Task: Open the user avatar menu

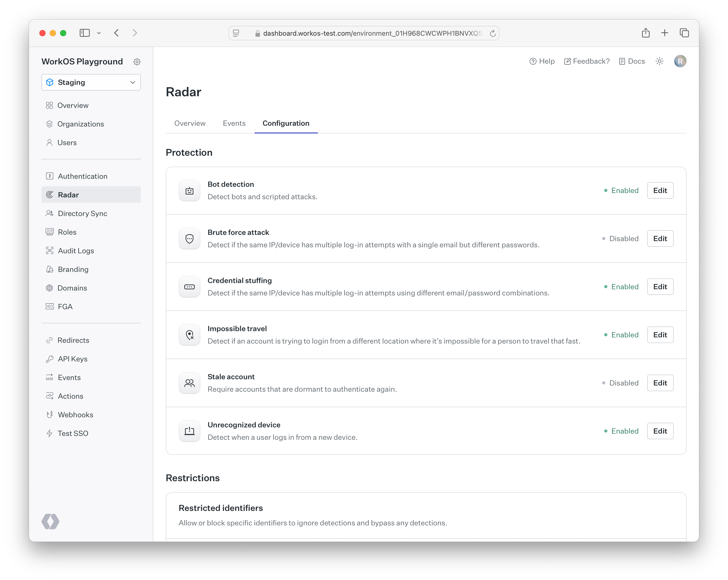Action: point(680,61)
